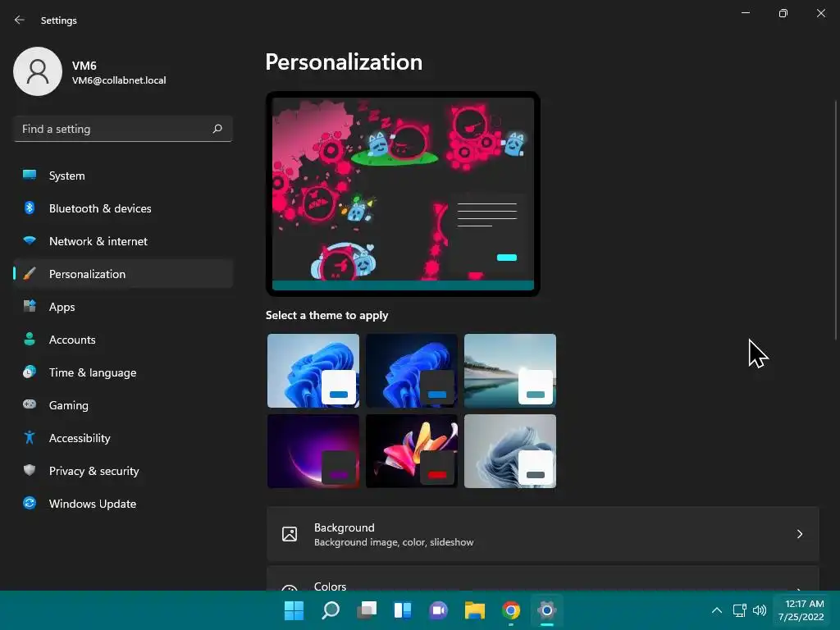Launch Teams Chat from the taskbar
840x630 pixels.
click(x=439, y=610)
